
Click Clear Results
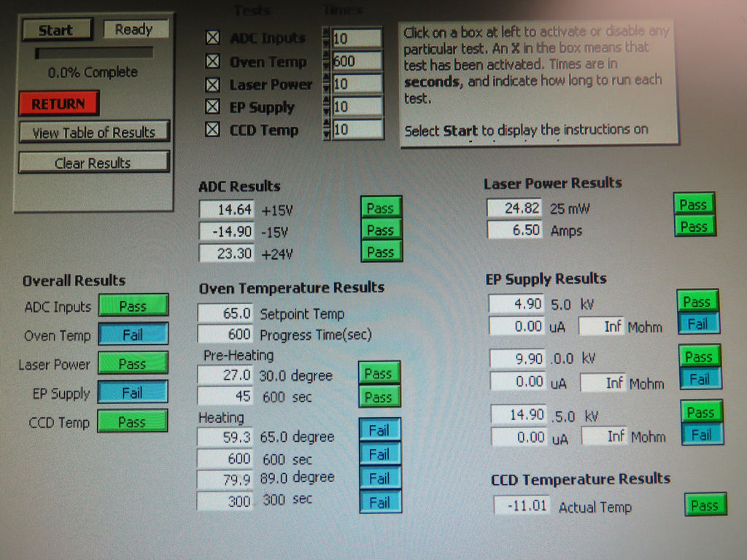click(x=93, y=161)
